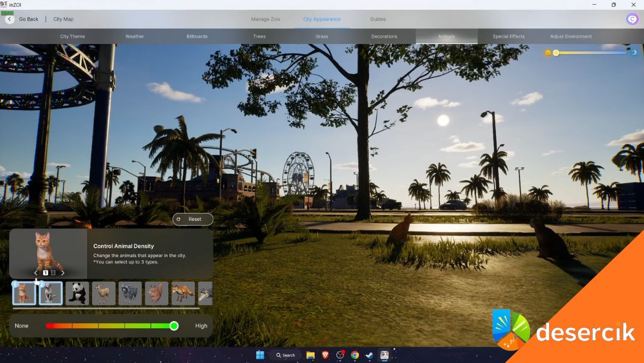Select the deer animal thumbnail
The image size is (644, 363).
(x=104, y=293)
